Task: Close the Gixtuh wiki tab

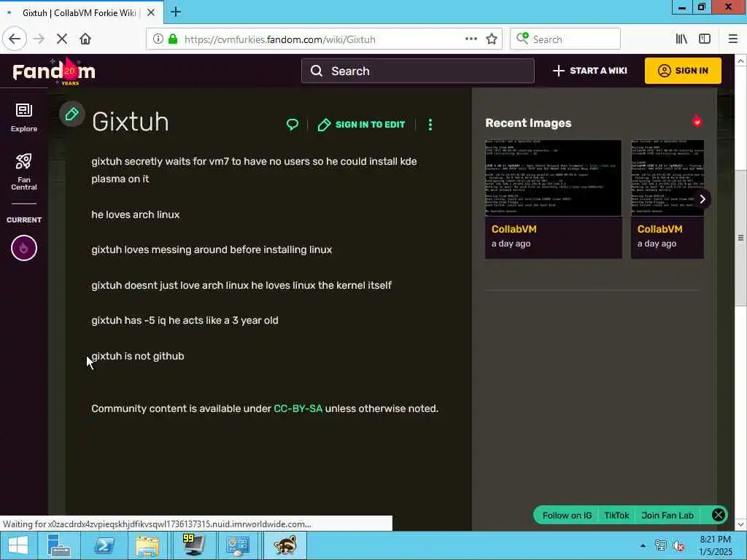Action: [150, 13]
